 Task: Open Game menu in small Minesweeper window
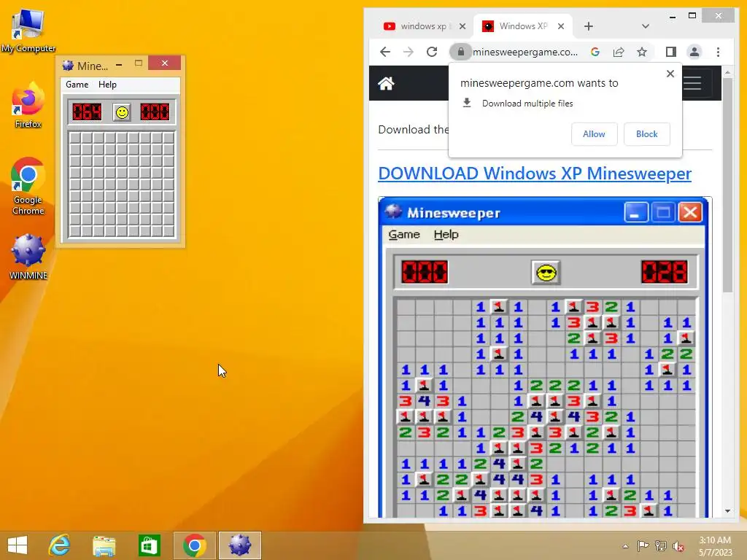click(77, 85)
